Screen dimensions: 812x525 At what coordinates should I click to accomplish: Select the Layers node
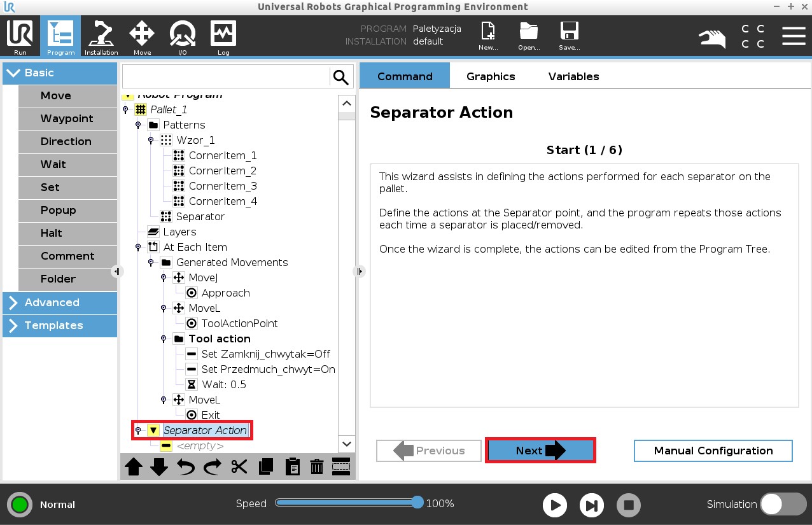point(179,232)
